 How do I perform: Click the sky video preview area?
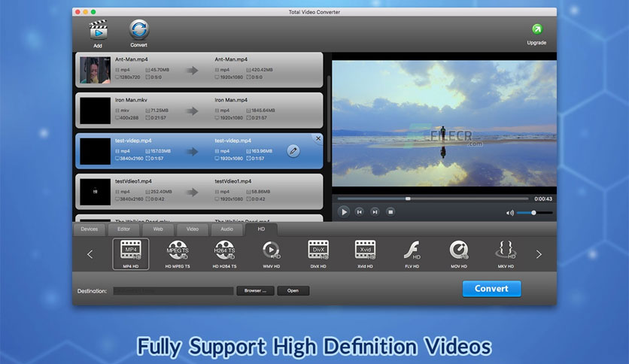click(x=444, y=123)
